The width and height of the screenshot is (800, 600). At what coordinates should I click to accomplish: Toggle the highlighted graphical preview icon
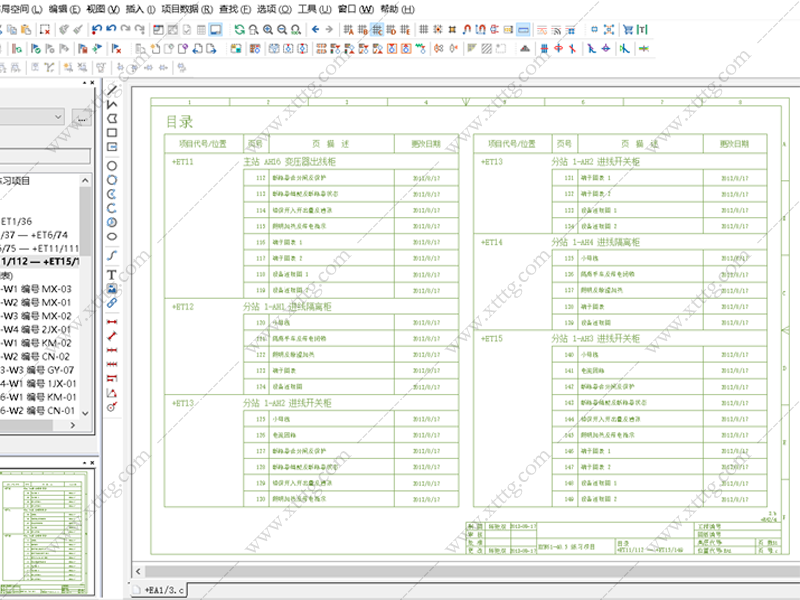pyautogui.click(x=216, y=30)
